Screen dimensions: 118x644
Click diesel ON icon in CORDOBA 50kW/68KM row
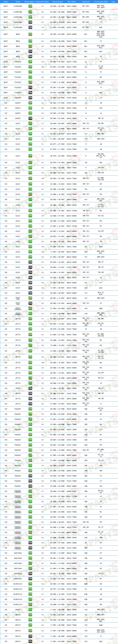click(30, 22)
